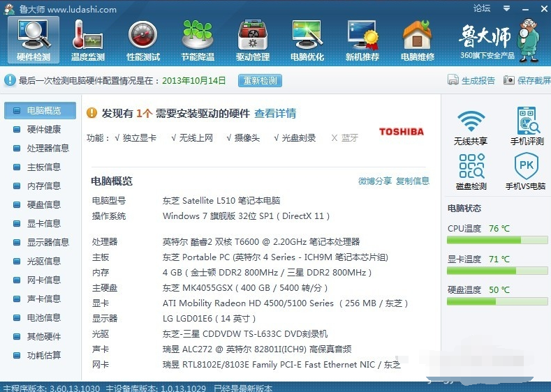Open the 磁盘检测 disk check icon
The image size is (551, 392).
471,172
